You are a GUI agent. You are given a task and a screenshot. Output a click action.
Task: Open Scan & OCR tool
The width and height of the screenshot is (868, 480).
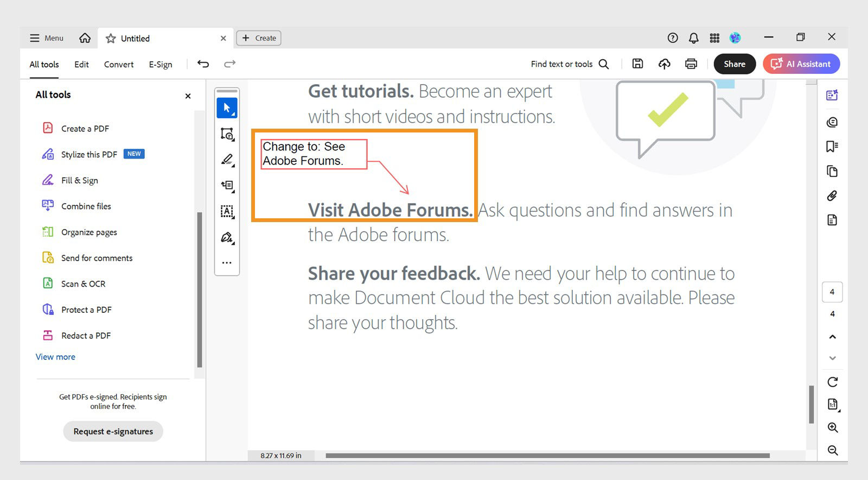coord(74,284)
